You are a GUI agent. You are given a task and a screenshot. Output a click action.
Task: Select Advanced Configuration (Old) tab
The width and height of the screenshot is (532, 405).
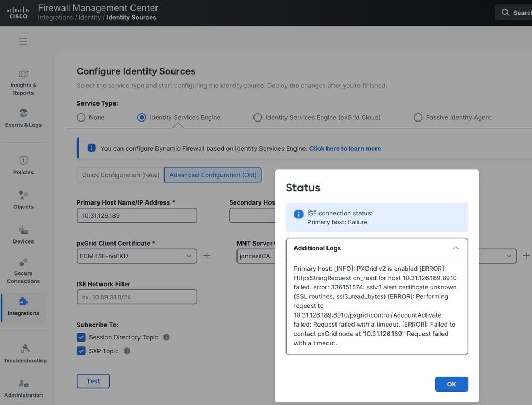point(212,175)
